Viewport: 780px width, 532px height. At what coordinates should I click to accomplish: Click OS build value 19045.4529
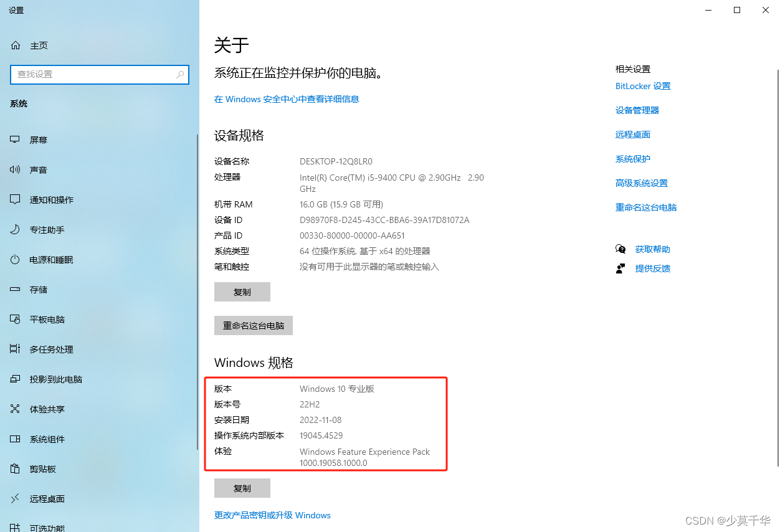(x=321, y=435)
